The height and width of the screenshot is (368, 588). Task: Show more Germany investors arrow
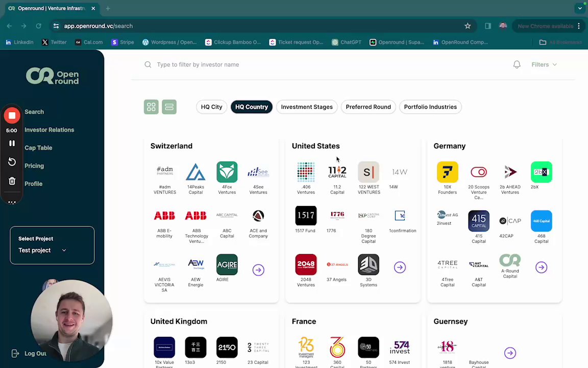coord(542,267)
